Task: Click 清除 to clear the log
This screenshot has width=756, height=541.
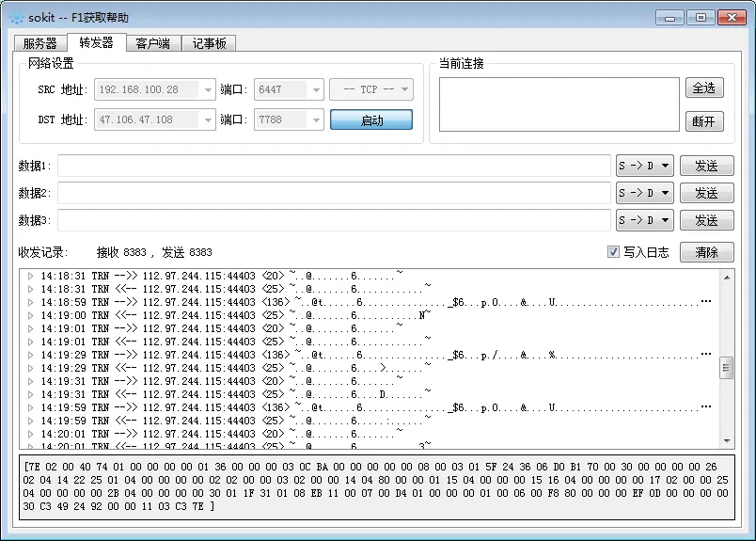Action: pos(707,252)
